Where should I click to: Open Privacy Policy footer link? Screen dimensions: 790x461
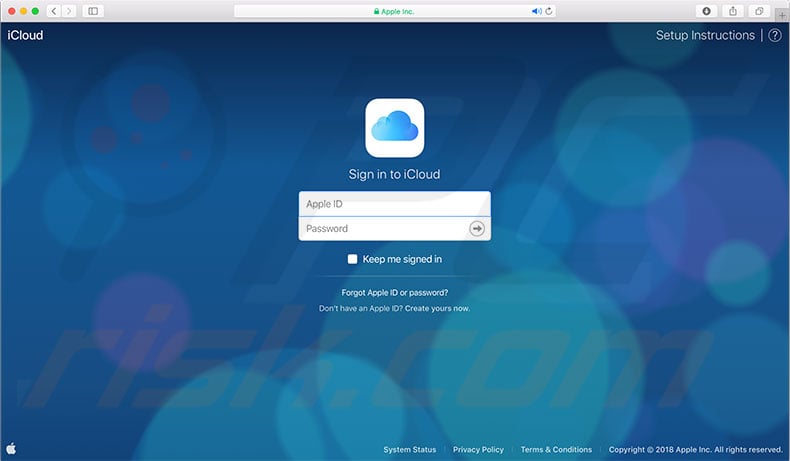point(478,449)
